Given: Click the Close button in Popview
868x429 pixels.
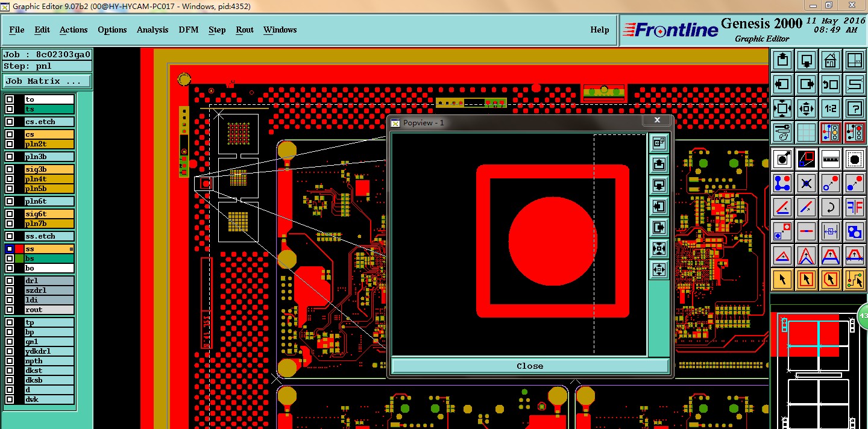Looking at the screenshot, I should (x=530, y=366).
